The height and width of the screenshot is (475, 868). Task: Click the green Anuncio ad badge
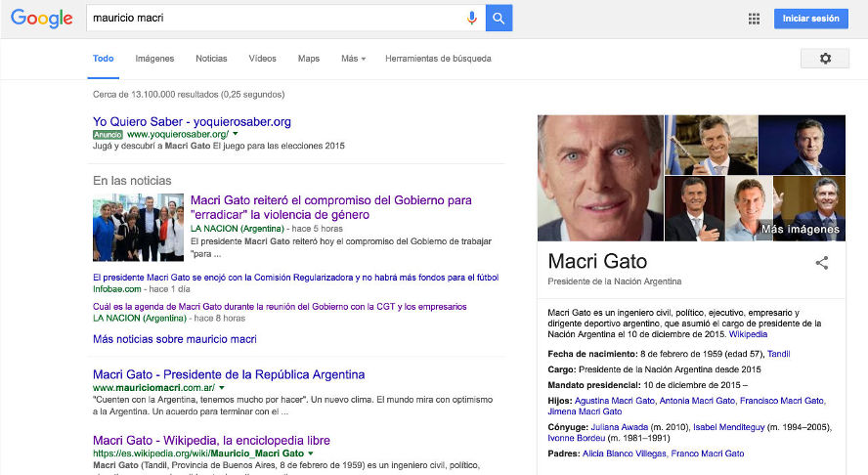click(x=108, y=135)
